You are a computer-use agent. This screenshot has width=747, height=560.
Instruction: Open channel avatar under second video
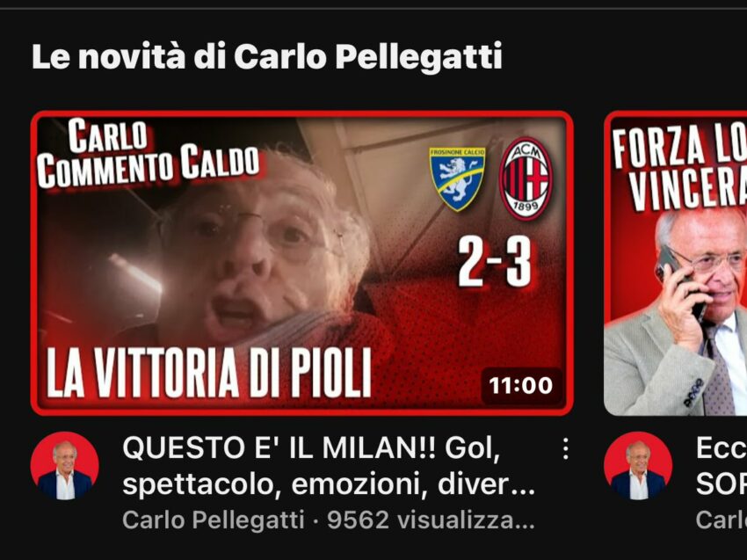(638, 466)
